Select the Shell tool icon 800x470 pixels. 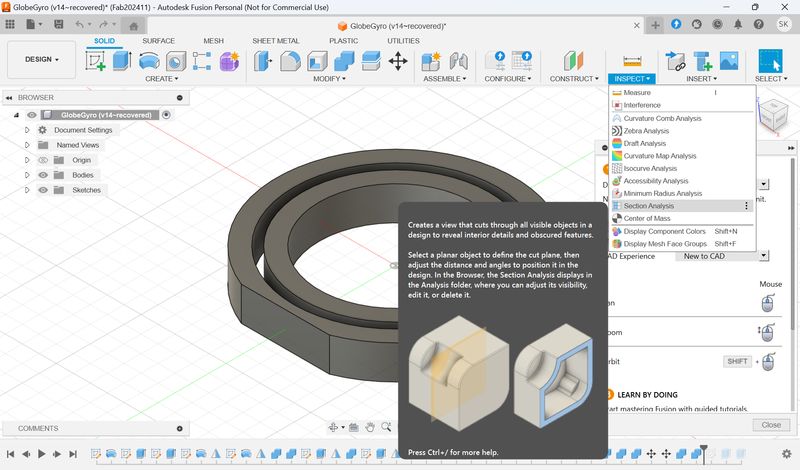(x=317, y=61)
